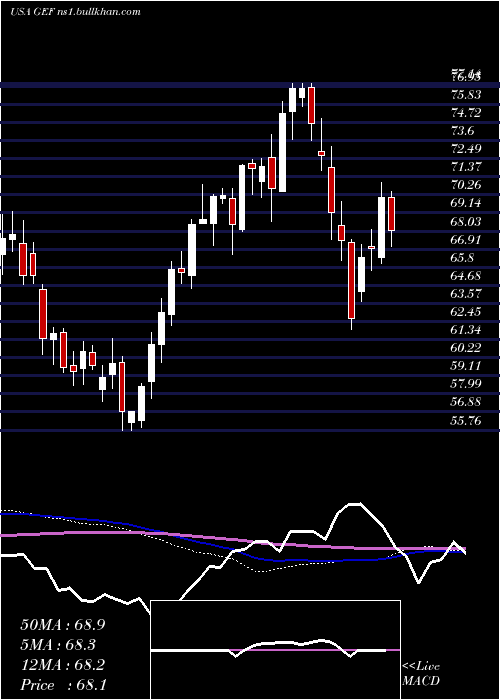Click the 72.49 price axis label
This screenshot has width=500, height=700.
pyautogui.click(x=466, y=149)
